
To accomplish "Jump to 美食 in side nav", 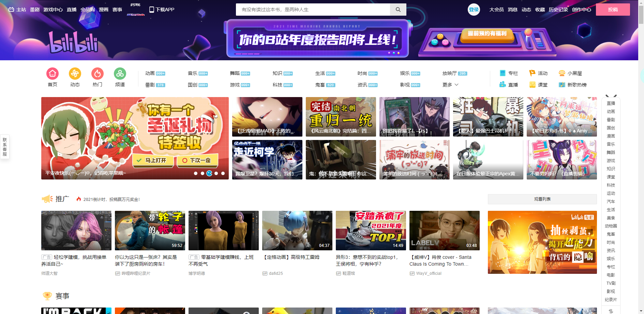I will [611, 218].
